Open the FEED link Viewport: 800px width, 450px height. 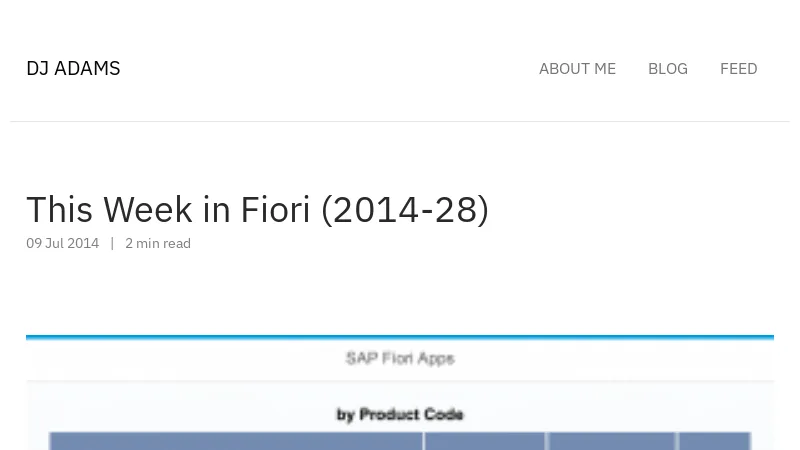[738, 69]
